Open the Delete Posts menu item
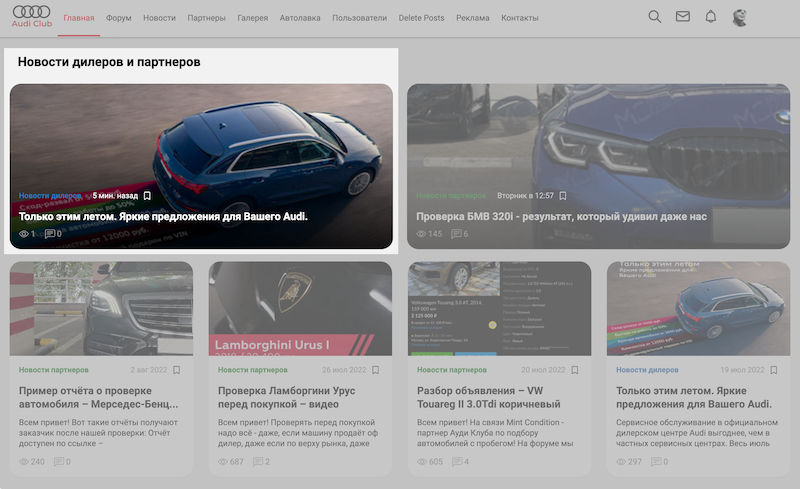This screenshot has height=489, width=800. pos(421,18)
